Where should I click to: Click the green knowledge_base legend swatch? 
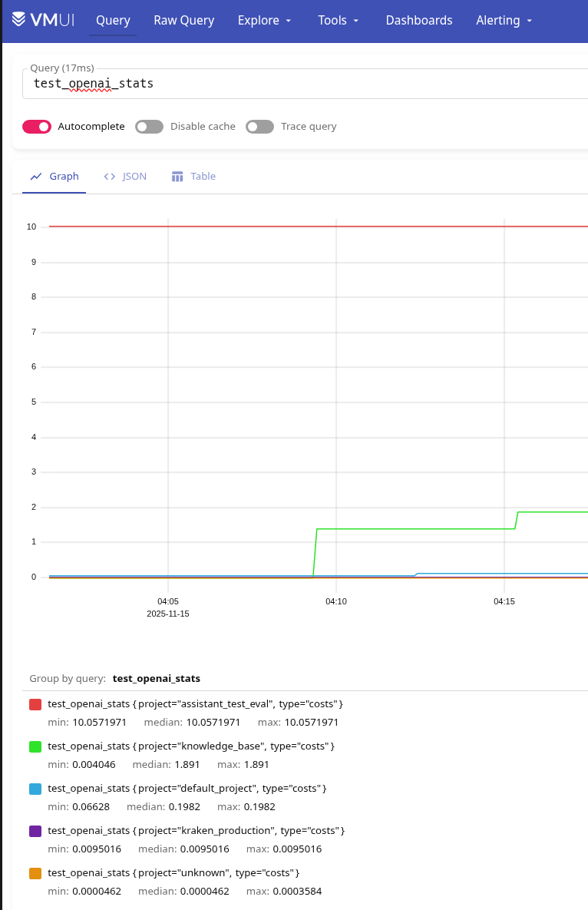click(35, 746)
